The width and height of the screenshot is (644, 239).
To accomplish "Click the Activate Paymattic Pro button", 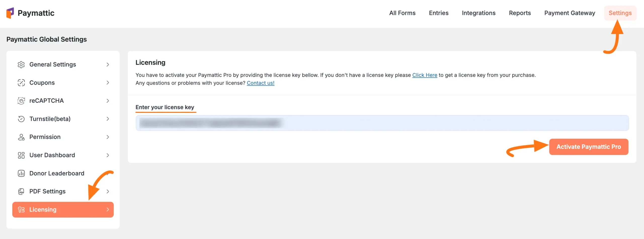I will (x=588, y=147).
